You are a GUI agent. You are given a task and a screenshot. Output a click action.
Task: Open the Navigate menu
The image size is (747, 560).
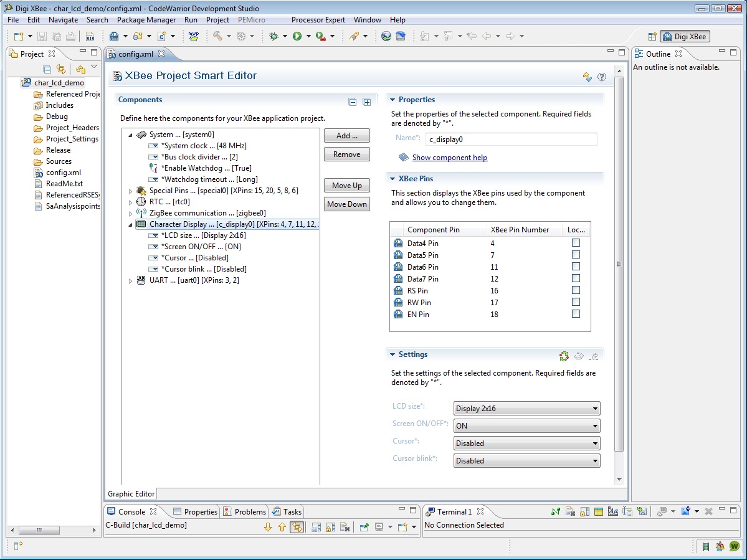click(x=64, y=20)
